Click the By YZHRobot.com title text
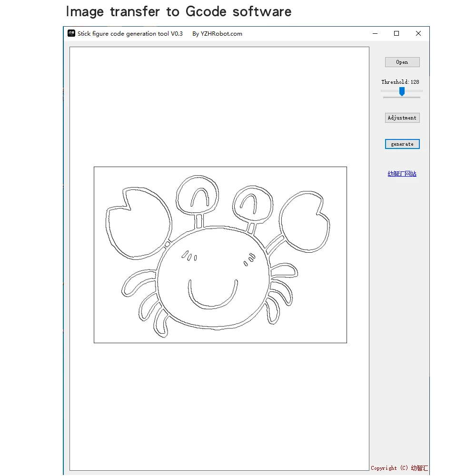Screen dimensions: 476x476 point(217,33)
